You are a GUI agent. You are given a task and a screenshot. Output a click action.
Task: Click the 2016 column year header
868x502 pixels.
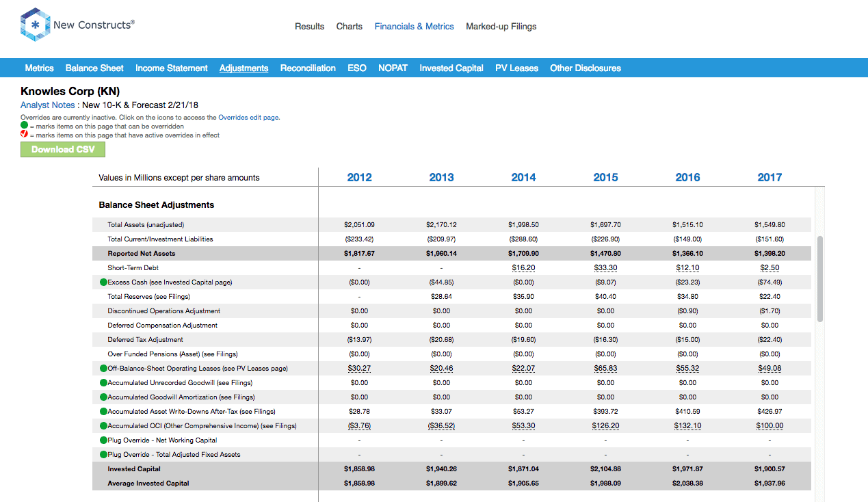pyautogui.click(x=687, y=178)
